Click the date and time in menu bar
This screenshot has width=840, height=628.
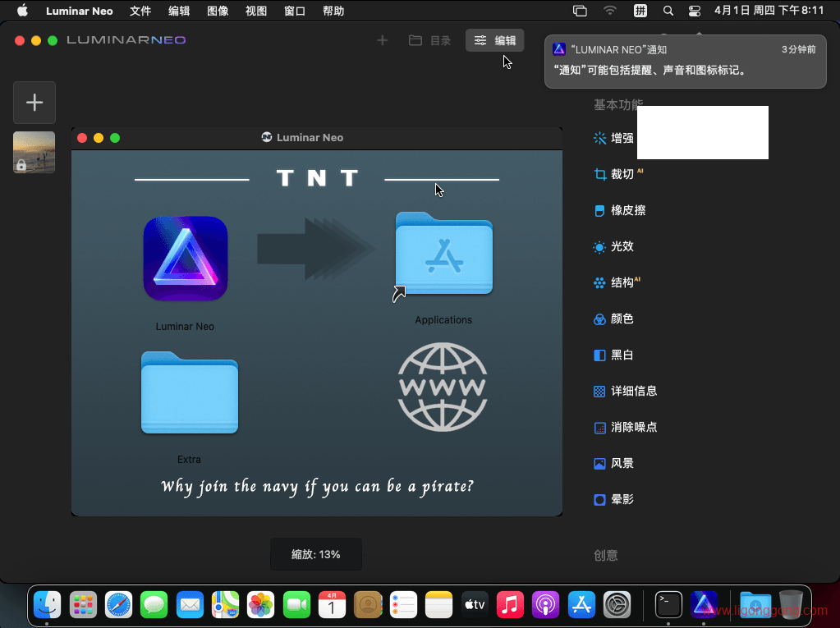click(769, 11)
